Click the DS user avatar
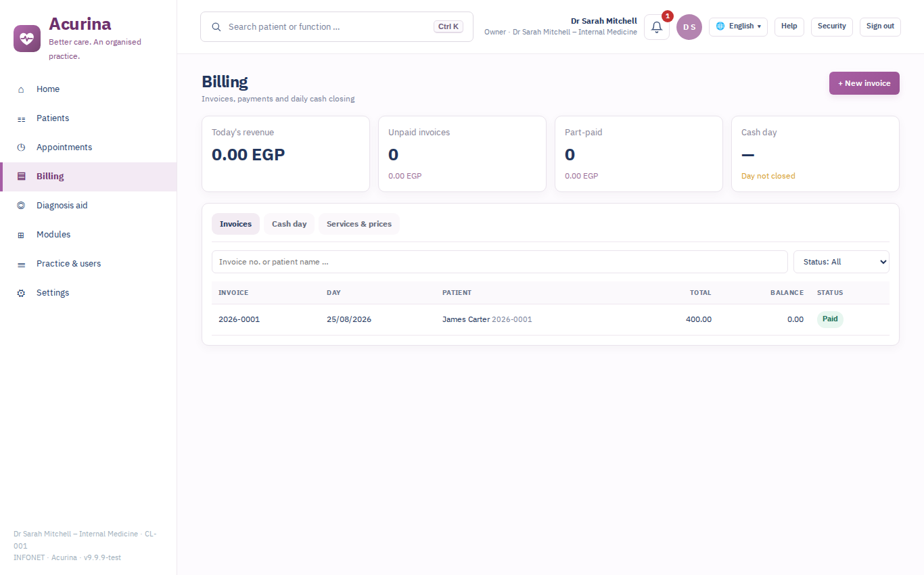This screenshot has width=924, height=575. click(x=689, y=27)
